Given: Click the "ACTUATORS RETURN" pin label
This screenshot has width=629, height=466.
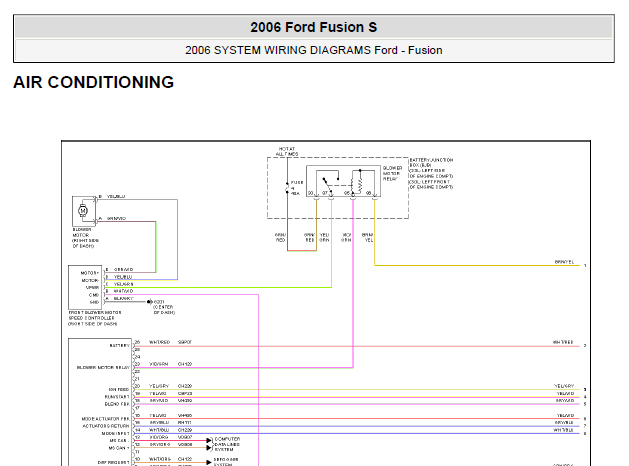Looking at the screenshot, I should point(106,426).
